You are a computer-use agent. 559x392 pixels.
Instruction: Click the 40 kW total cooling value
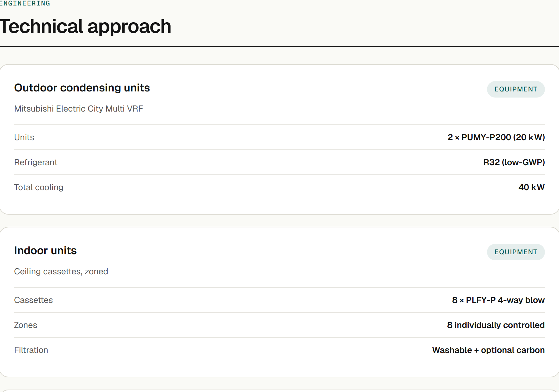click(x=532, y=187)
